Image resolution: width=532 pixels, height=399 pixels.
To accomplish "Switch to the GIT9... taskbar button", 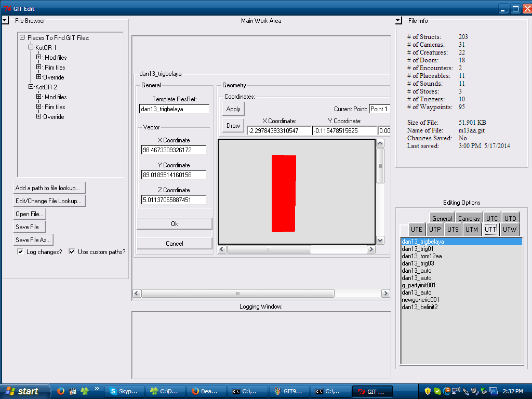I will (x=289, y=392).
